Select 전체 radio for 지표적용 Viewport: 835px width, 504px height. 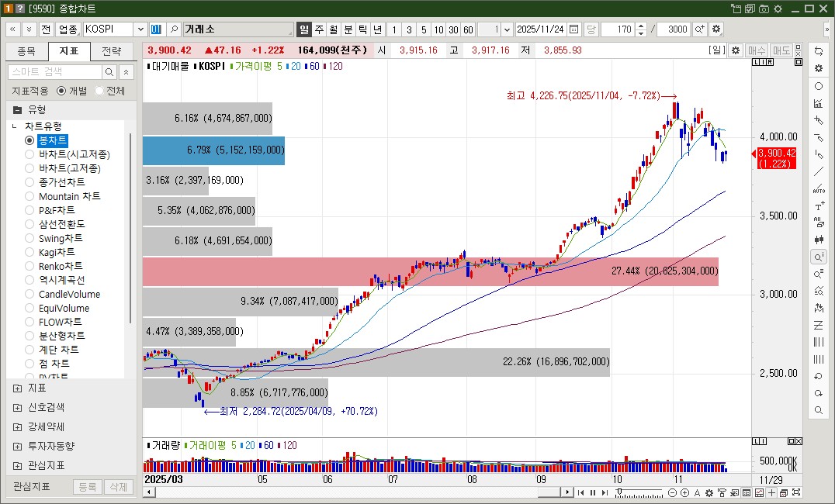tap(99, 91)
